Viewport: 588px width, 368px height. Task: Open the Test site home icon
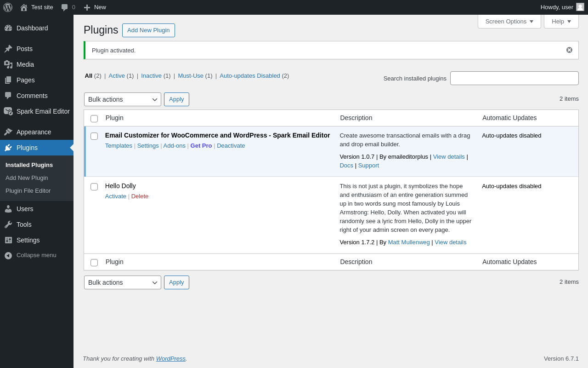[24, 7]
